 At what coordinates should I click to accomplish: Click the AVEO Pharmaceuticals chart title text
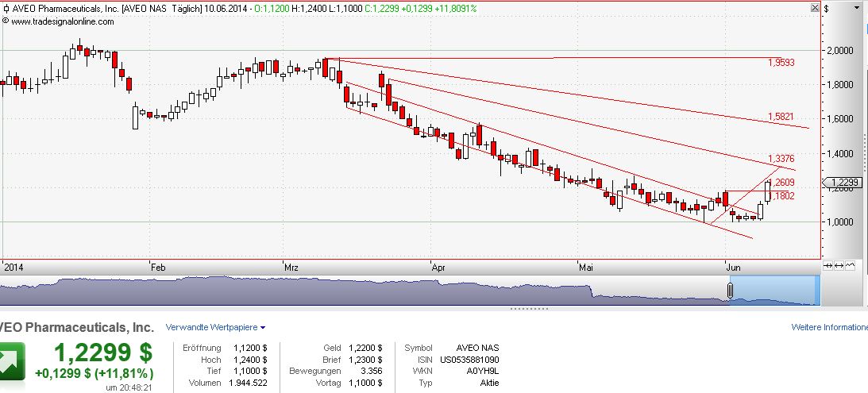pyautogui.click(x=65, y=9)
